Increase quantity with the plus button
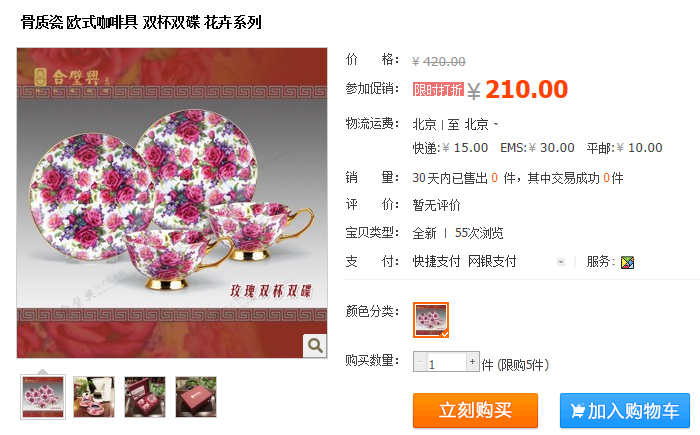This screenshot has width=700, height=435. pos(472,362)
